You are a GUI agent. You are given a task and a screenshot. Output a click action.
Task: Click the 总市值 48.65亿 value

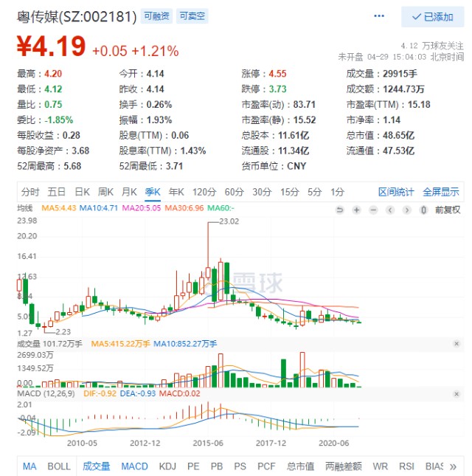point(398,135)
